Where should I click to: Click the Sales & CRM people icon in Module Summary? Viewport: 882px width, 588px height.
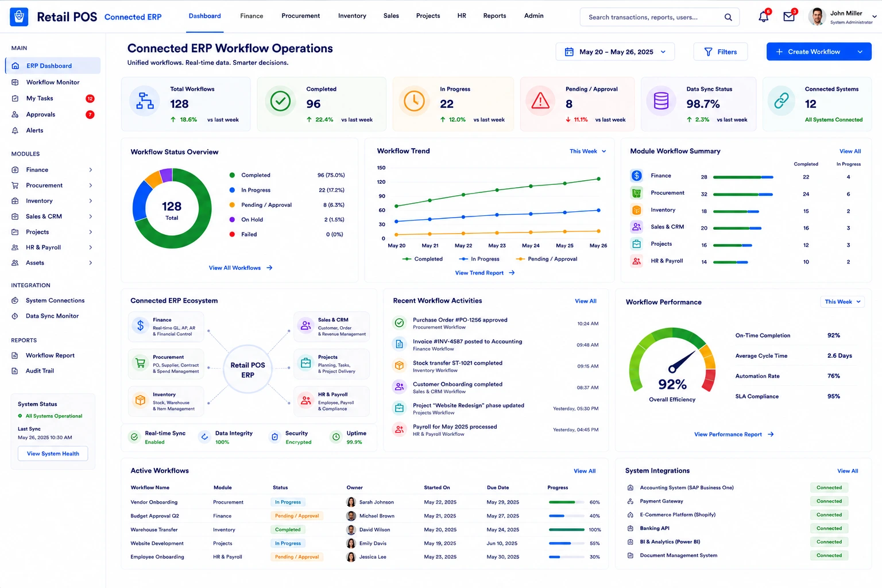(636, 227)
